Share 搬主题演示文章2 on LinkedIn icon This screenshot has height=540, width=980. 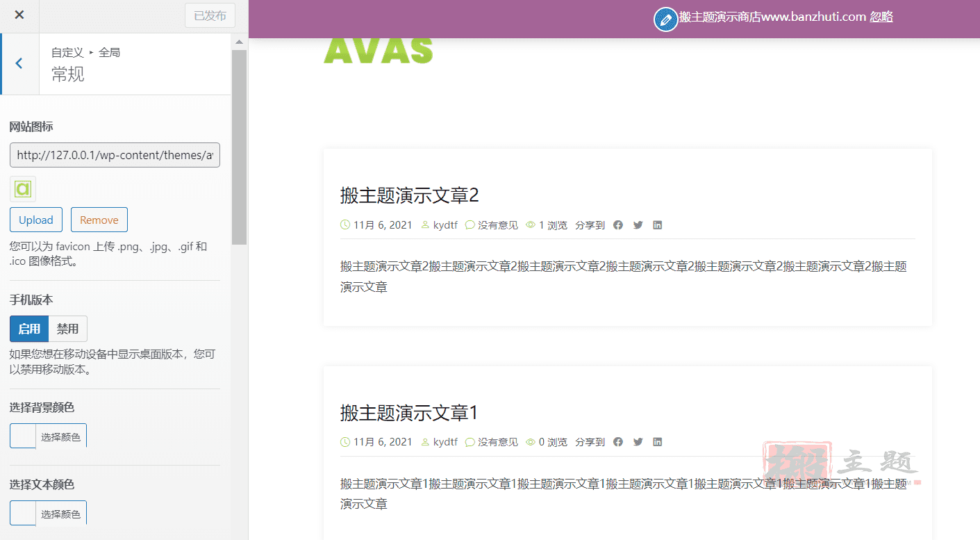658,225
